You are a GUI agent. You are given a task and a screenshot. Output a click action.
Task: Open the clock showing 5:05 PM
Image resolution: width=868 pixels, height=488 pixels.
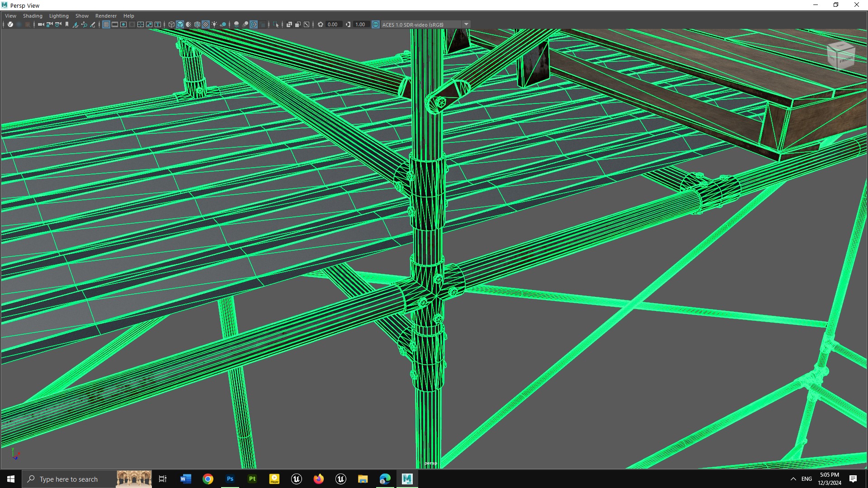pyautogui.click(x=829, y=479)
